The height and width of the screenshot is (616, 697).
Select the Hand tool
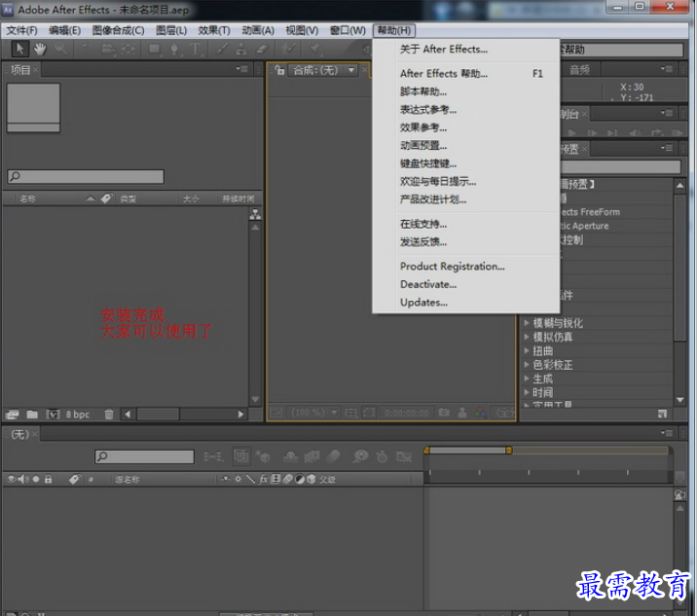(x=40, y=49)
